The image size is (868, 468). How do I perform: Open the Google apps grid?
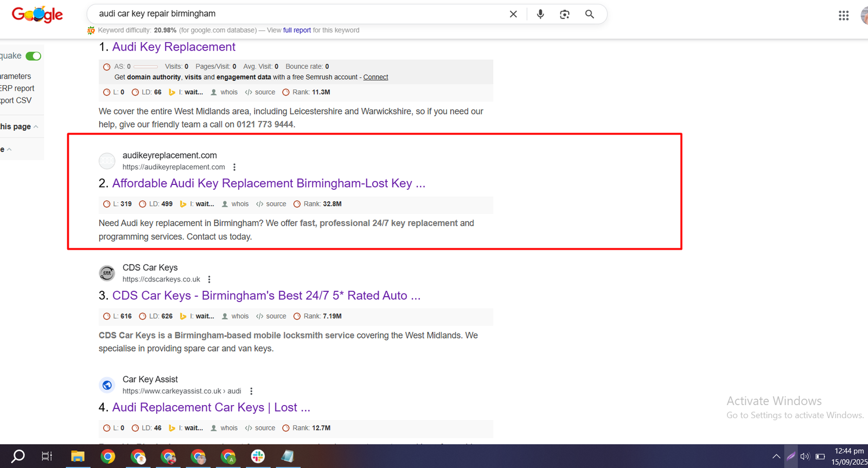click(x=843, y=16)
